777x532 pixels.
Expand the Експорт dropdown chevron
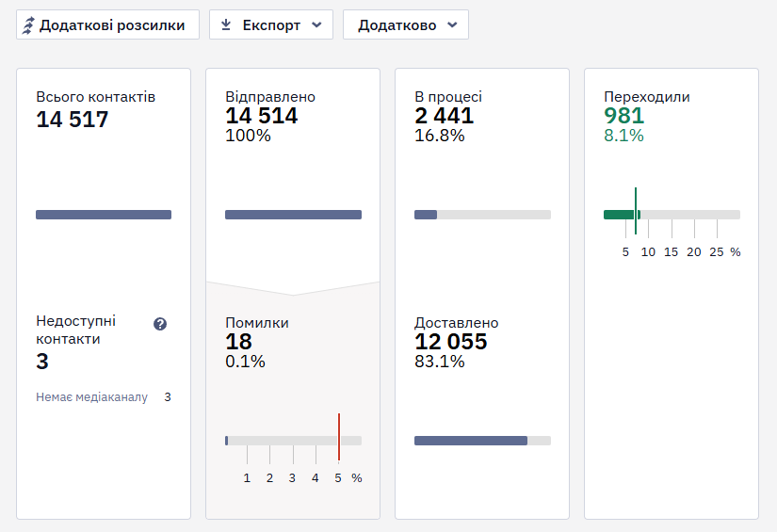pos(316,24)
